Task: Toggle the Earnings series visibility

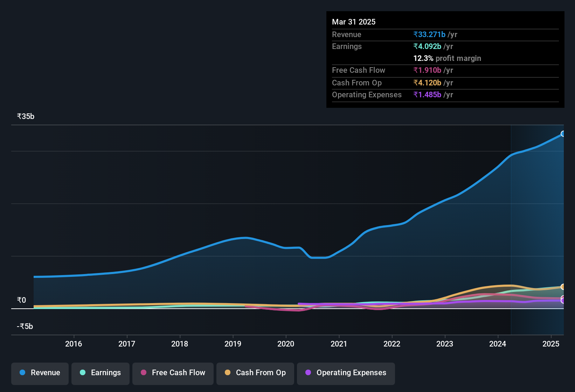Action: tap(100, 373)
